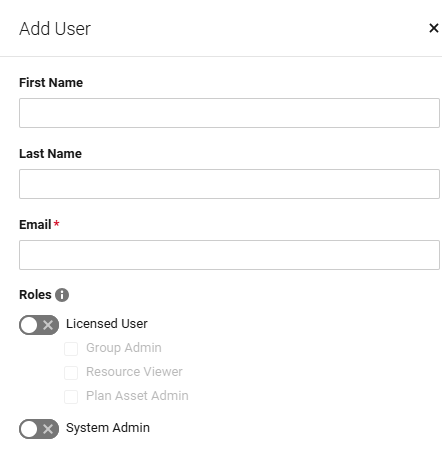Image resolution: width=442 pixels, height=449 pixels.
Task: Tick the Resource Viewer checkbox
Action: click(x=71, y=373)
